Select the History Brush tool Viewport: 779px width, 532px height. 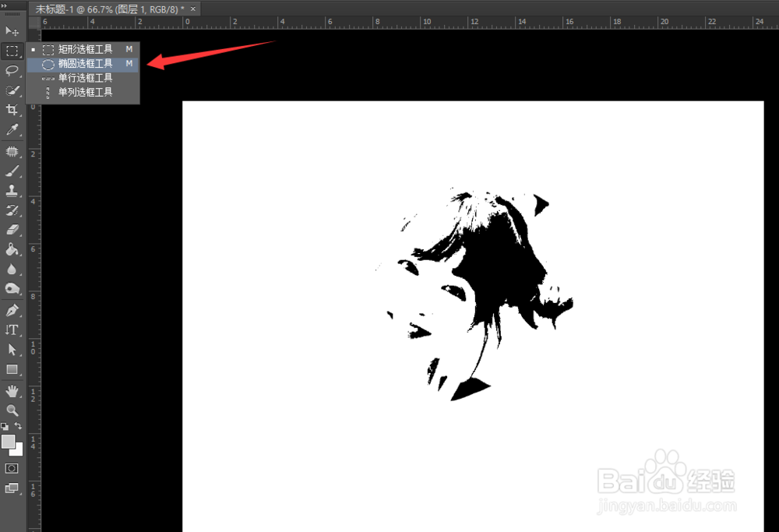tap(12, 210)
